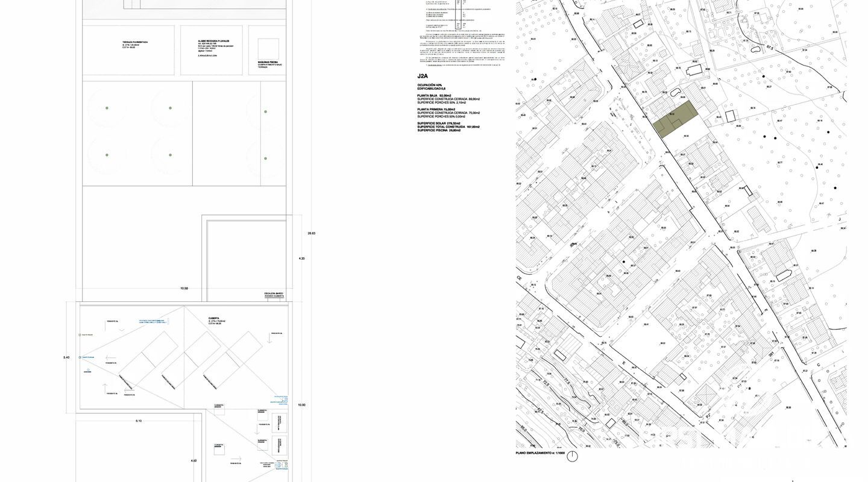Click the J2A project heading
868x482 pixels.
click(x=423, y=77)
